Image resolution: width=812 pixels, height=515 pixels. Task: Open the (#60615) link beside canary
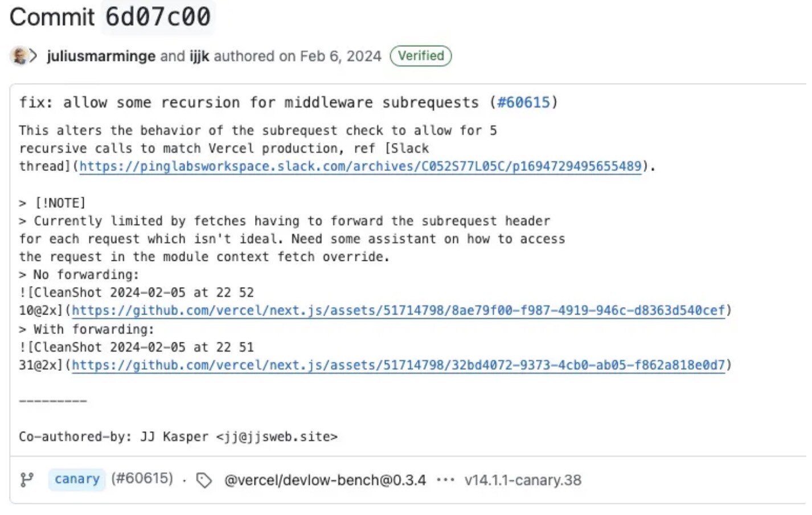(142, 479)
